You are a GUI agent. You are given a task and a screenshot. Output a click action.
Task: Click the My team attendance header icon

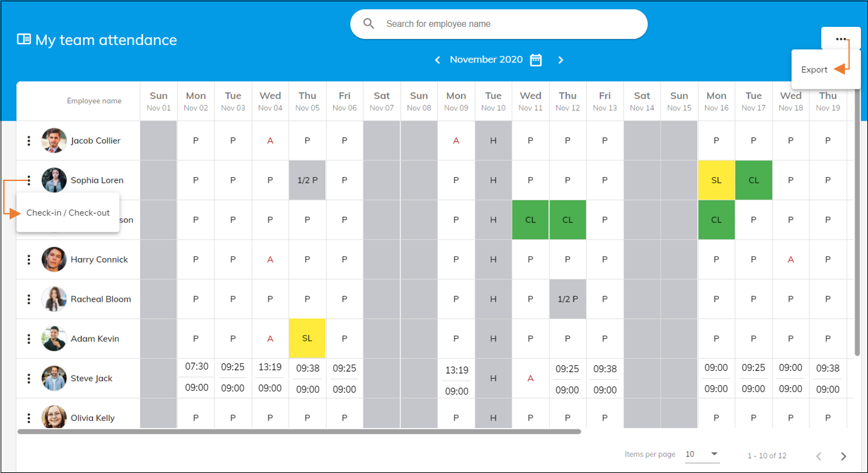pyautogui.click(x=23, y=39)
